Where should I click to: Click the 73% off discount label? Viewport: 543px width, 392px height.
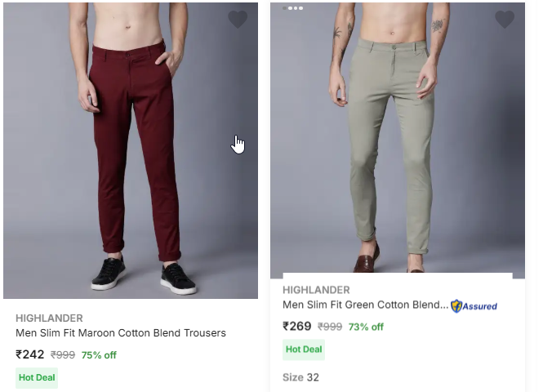point(366,327)
